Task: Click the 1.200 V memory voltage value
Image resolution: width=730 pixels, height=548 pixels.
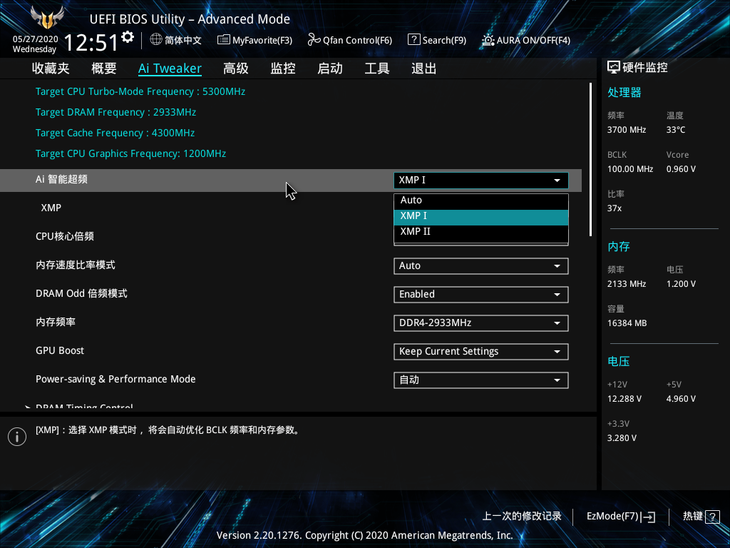Action: 681,284
